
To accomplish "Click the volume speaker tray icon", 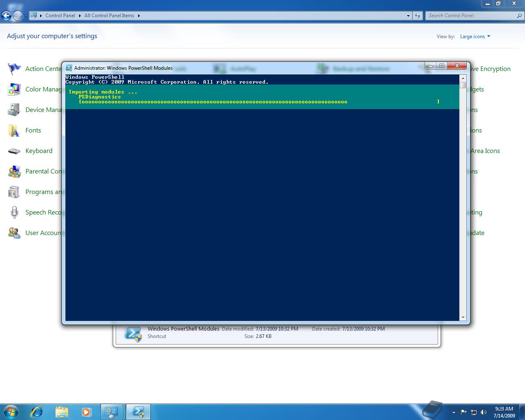I will click(484, 412).
